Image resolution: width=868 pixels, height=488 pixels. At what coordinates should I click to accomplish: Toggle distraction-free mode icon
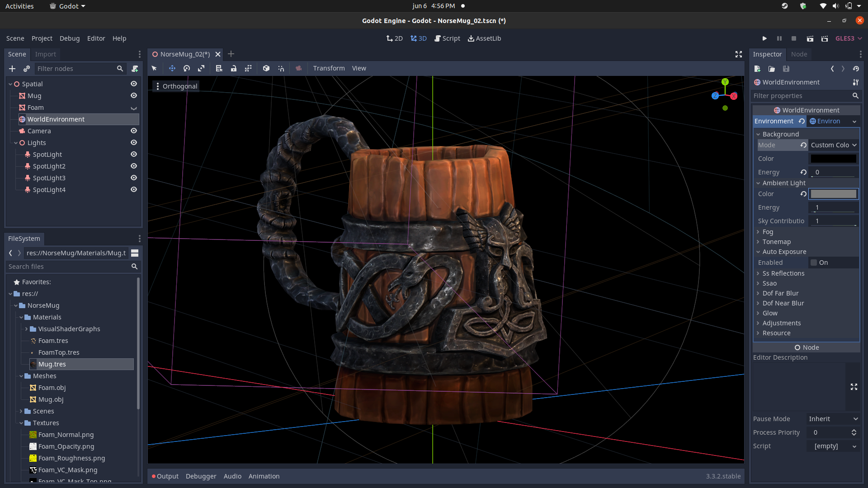click(x=739, y=54)
